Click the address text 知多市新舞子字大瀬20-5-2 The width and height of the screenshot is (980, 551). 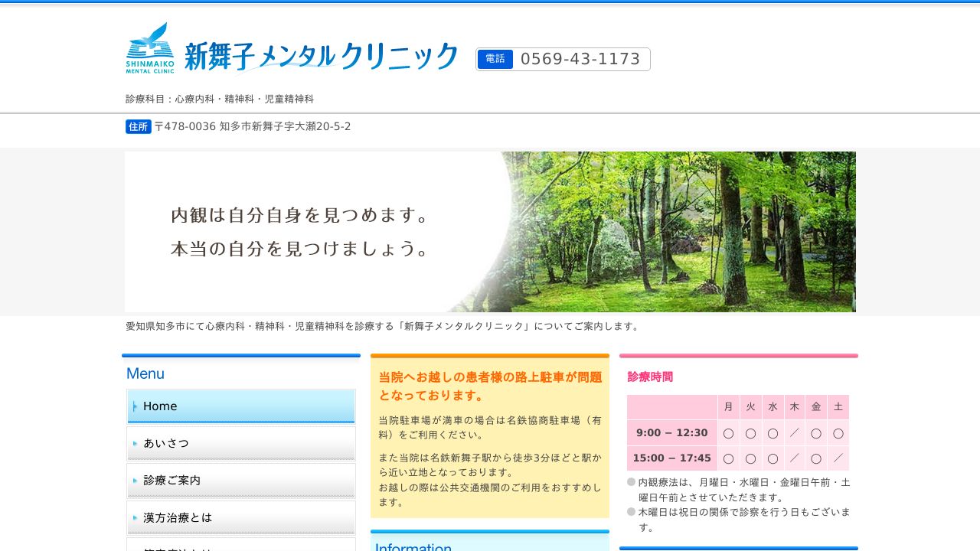point(284,126)
